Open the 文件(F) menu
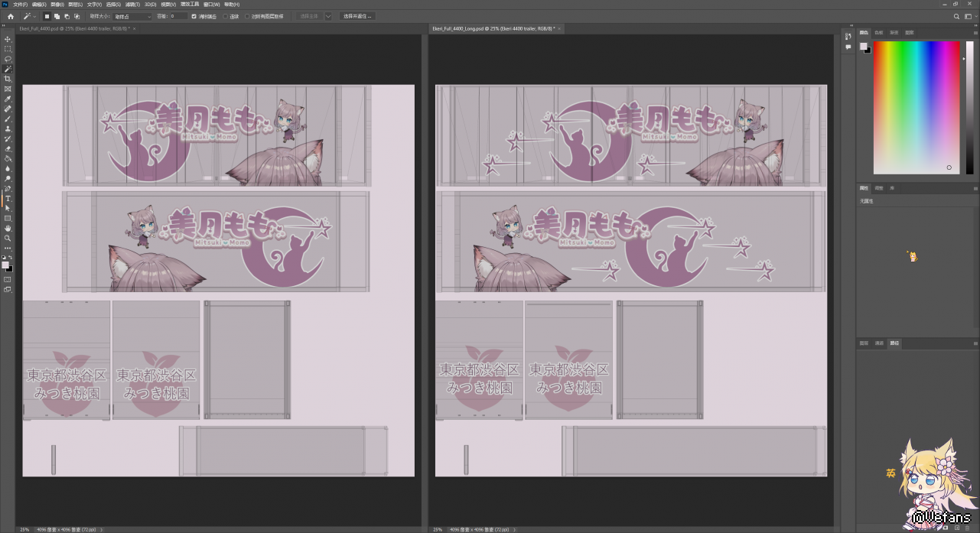This screenshot has height=533, width=980. click(x=20, y=5)
